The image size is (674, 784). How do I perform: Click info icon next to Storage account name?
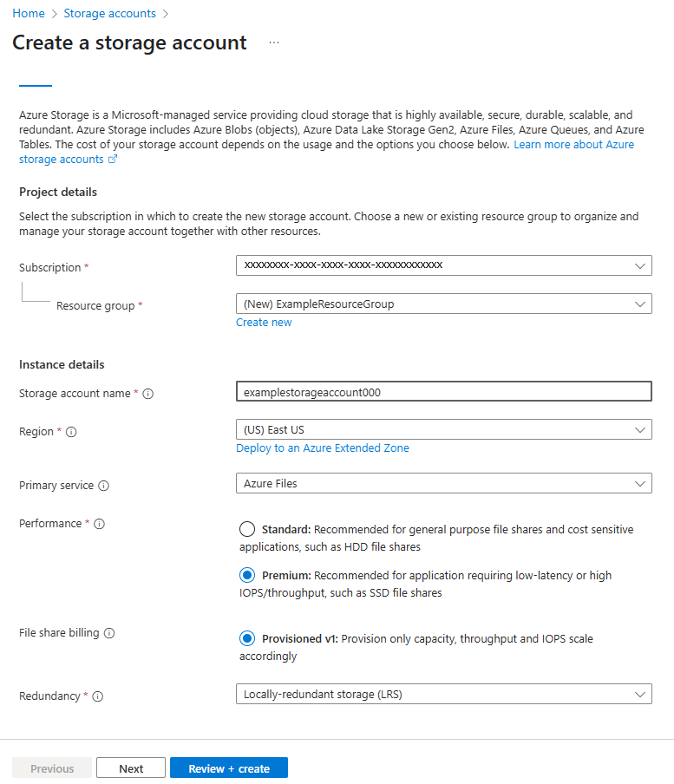coord(148,394)
